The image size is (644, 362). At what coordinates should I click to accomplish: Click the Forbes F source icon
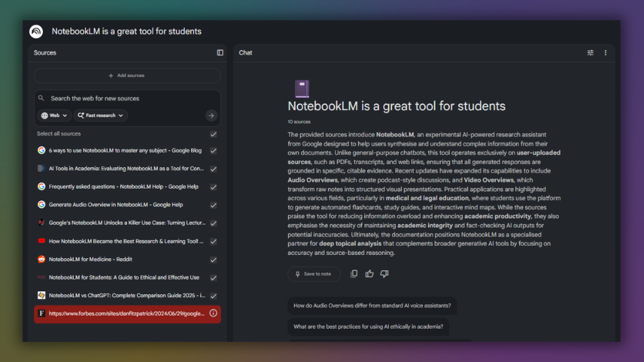pyautogui.click(x=42, y=313)
